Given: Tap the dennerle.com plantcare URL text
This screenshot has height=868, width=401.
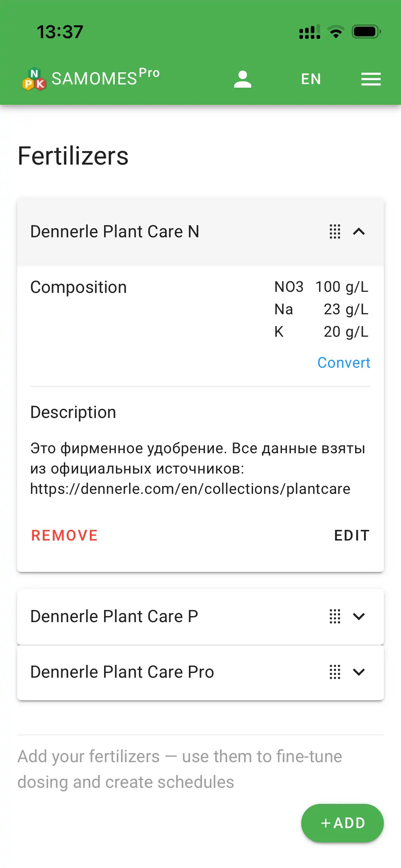Looking at the screenshot, I should 190,489.
